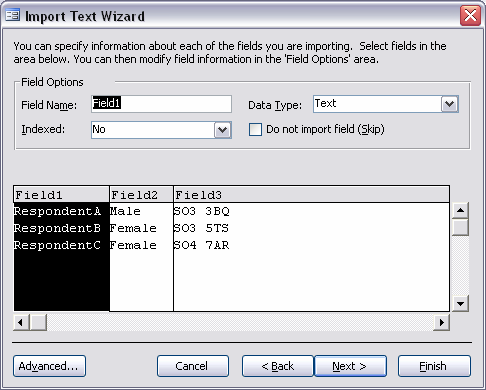Select the Field1 column header
The width and height of the screenshot is (486, 390).
point(61,195)
